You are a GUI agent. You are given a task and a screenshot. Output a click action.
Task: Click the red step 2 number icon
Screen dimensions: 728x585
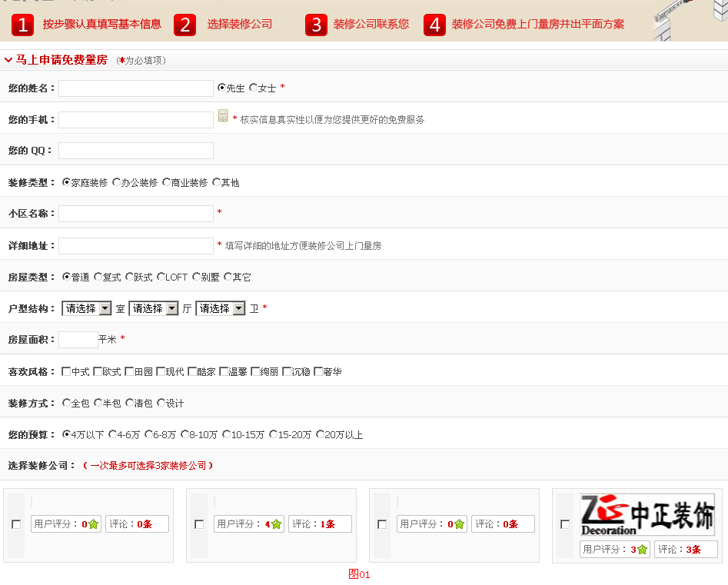[x=184, y=25]
